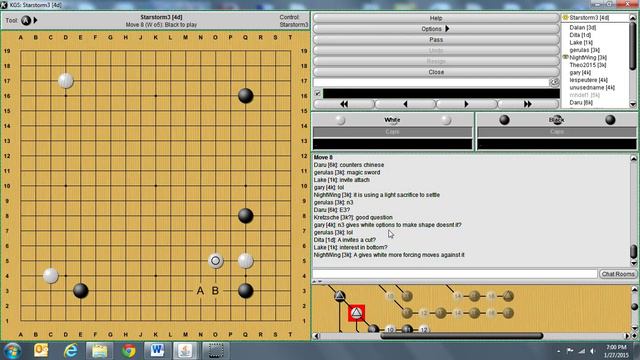The width and height of the screenshot is (640, 360).
Task: Select the triangle node ending the top branch
Action: coord(508,296)
